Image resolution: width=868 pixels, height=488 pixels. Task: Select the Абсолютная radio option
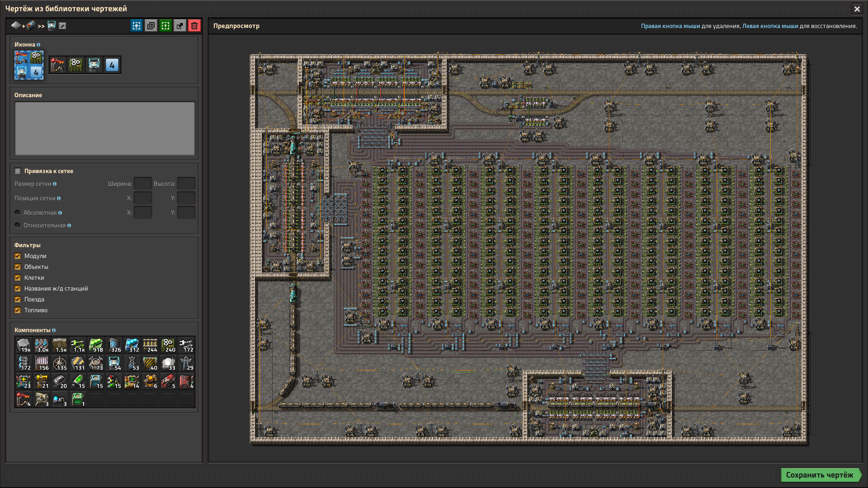pos(17,212)
